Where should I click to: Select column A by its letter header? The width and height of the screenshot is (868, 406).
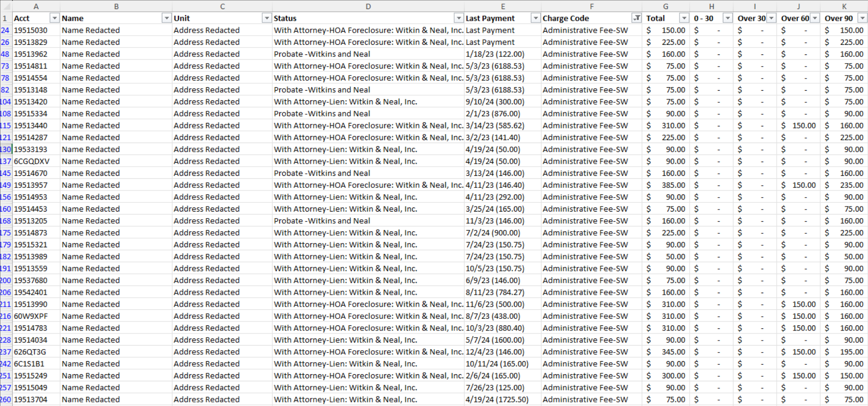tap(36, 6)
